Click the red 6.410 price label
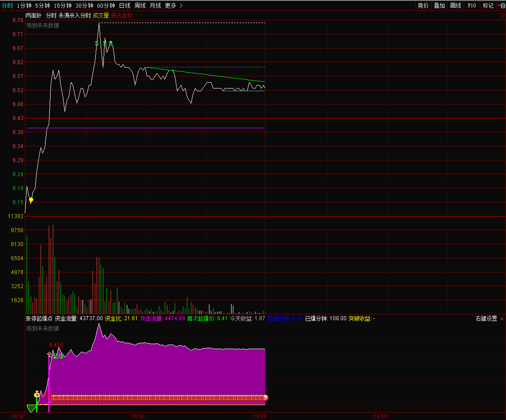Screen dimensions: 506x420 56,345
